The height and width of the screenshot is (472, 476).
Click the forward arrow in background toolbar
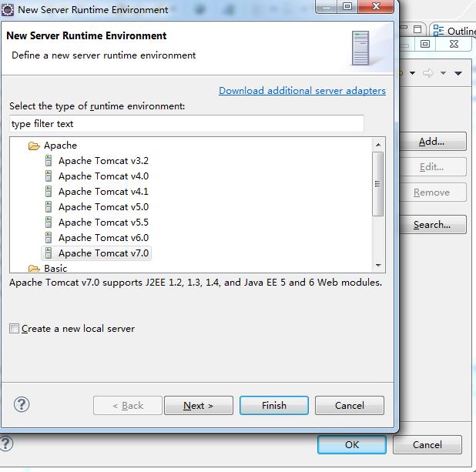427,73
